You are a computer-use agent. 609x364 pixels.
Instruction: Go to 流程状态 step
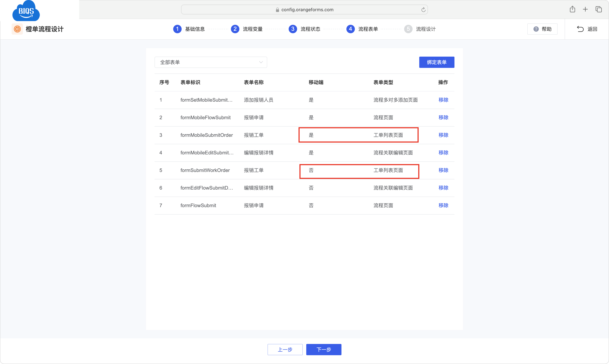[x=310, y=29]
